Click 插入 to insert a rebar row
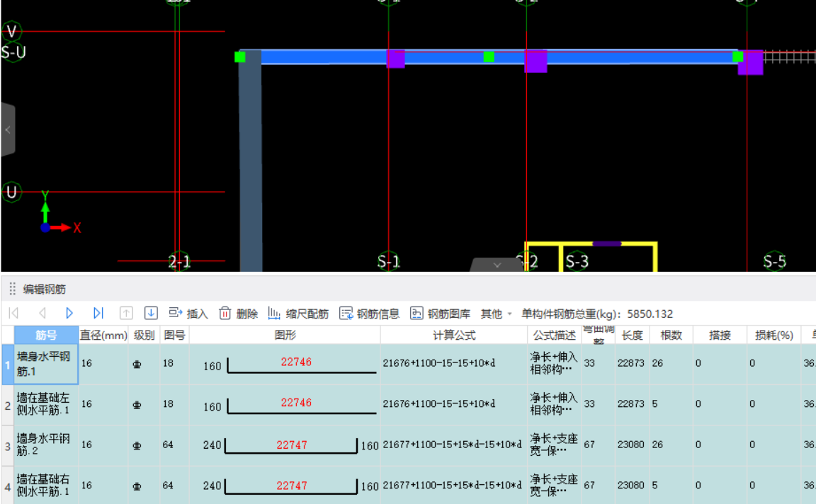 (188, 314)
